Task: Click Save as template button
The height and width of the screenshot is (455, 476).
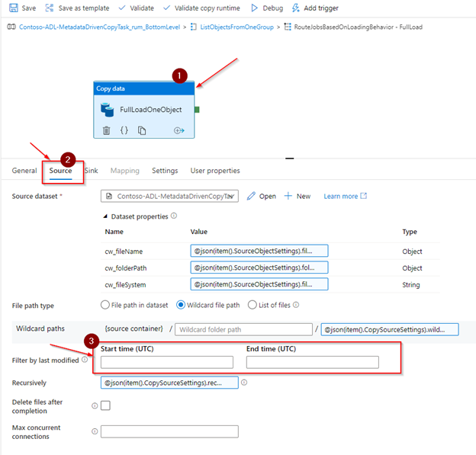Action: (x=77, y=8)
